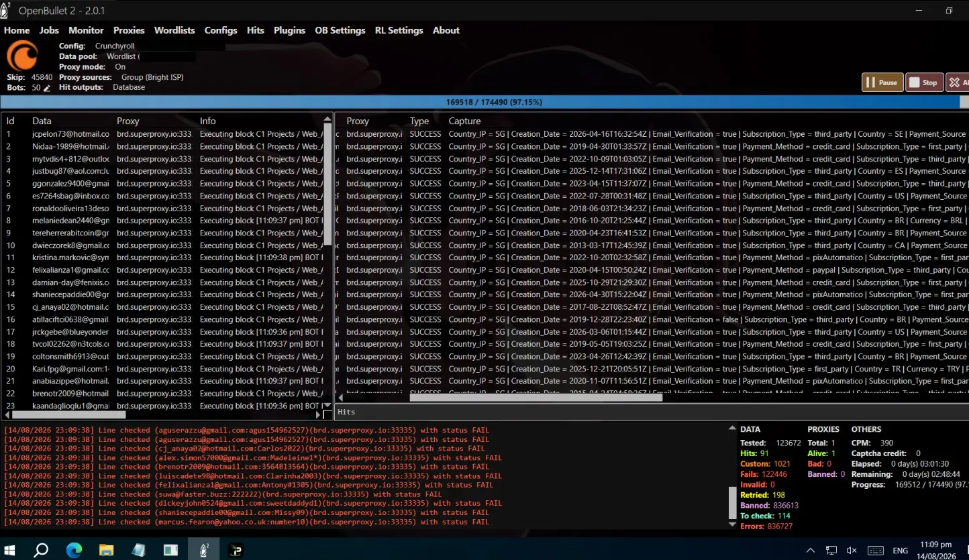Open the Windows Start menu
This screenshot has width=969, height=560.
tap(9, 550)
